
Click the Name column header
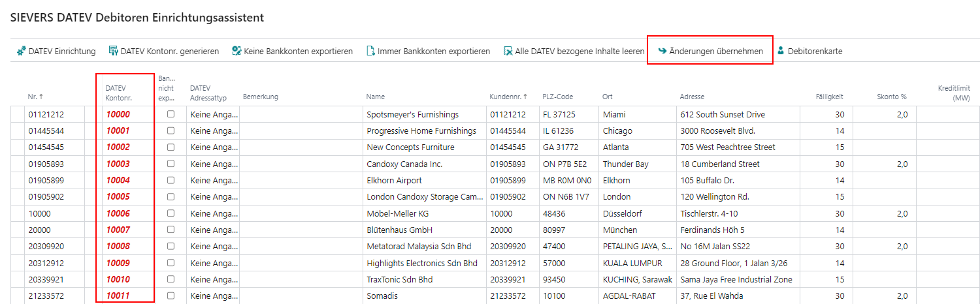pyautogui.click(x=375, y=97)
